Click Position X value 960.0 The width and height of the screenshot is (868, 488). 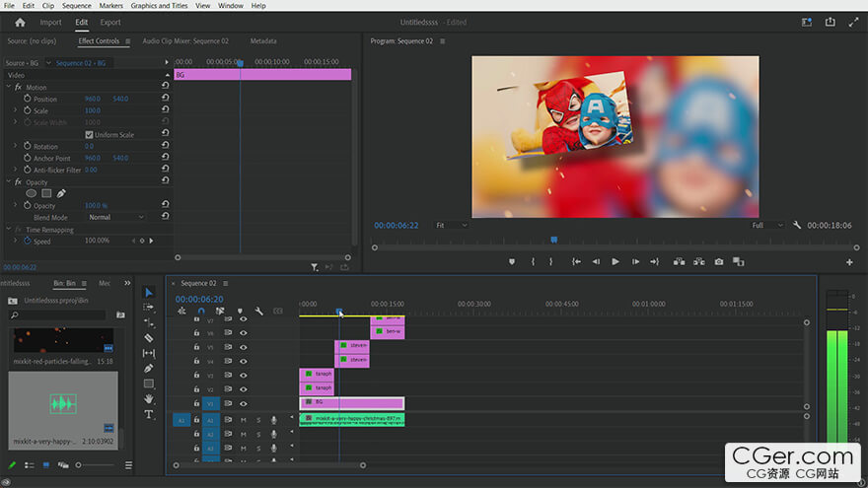(93, 99)
